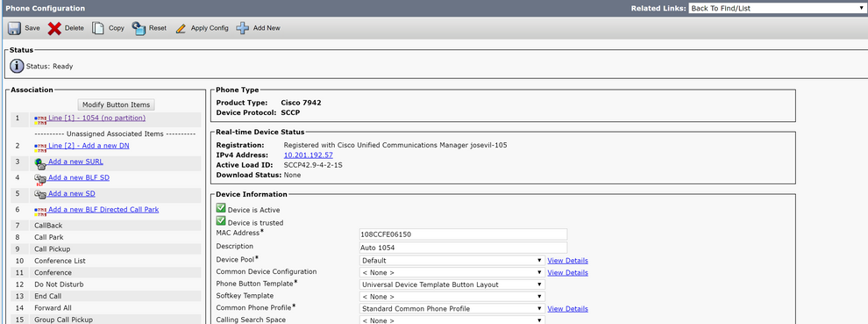Screen dimensions: 868x324
Task: Click the Reset toolbar label
Action: [x=158, y=28]
